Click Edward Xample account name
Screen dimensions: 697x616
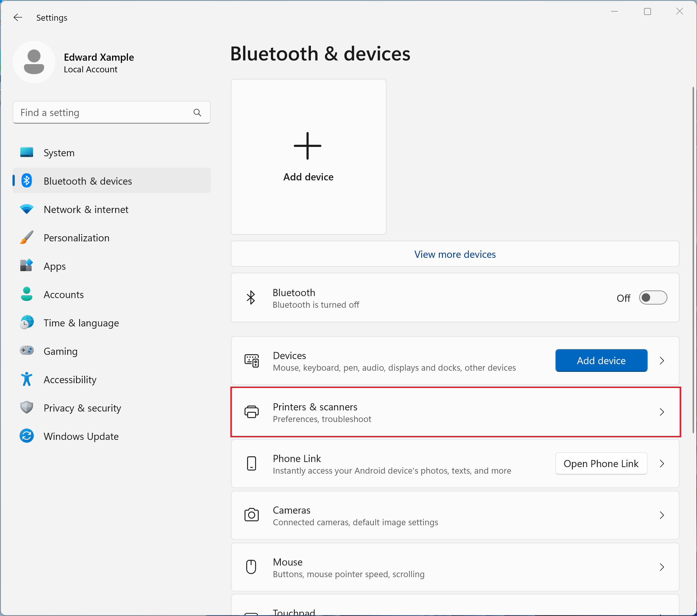99,57
